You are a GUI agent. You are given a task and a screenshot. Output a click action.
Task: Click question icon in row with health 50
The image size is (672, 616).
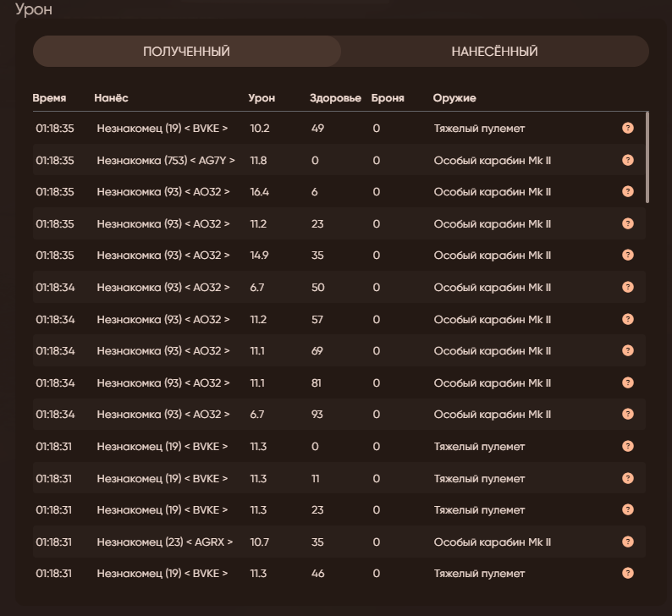click(x=628, y=287)
